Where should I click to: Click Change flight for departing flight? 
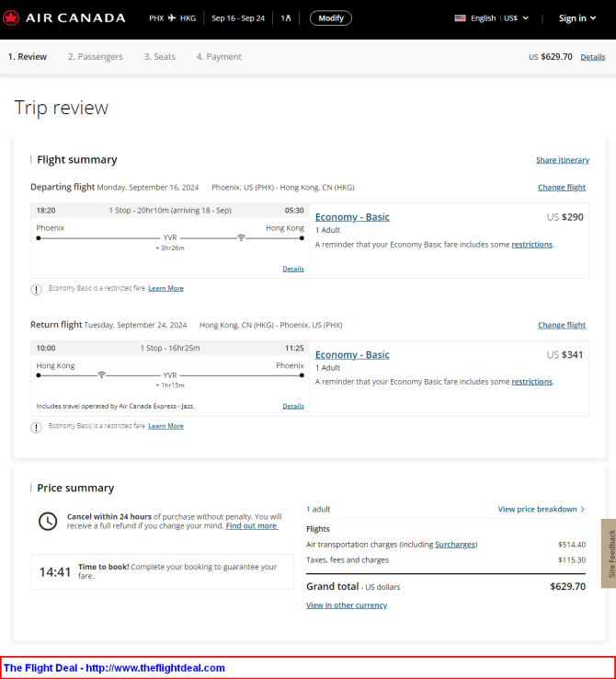click(562, 187)
